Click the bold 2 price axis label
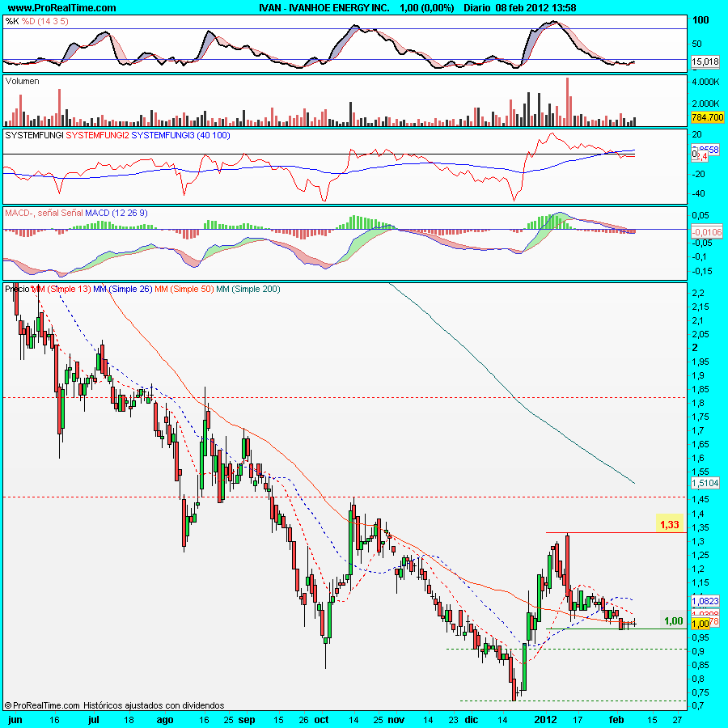Viewport: 728px width, 728px height. (695, 348)
